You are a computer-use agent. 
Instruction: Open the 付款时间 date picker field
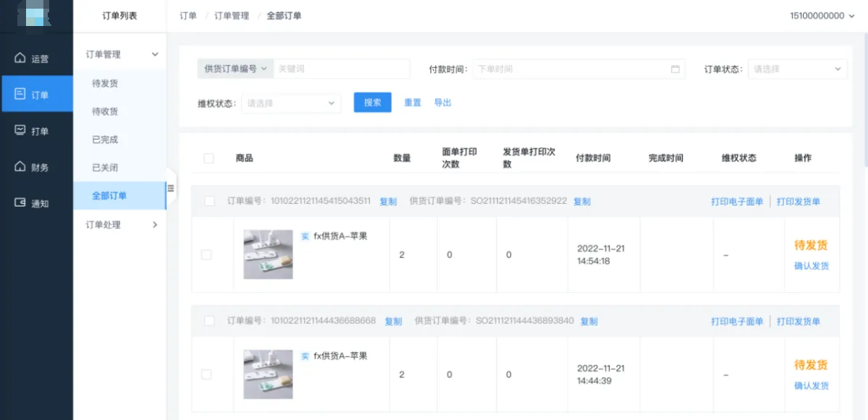pos(579,69)
